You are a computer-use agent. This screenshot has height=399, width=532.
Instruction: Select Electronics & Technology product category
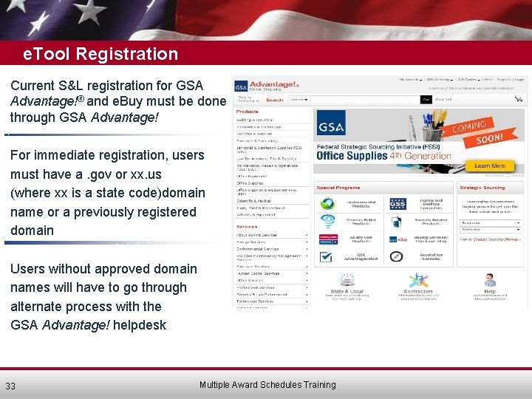click(259, 127)
